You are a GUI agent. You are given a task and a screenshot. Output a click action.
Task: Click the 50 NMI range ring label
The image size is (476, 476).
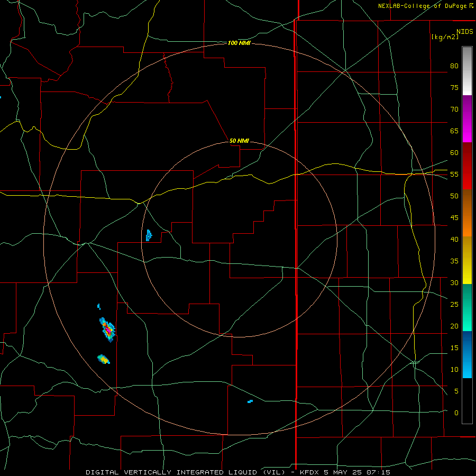tap(239, 141)
